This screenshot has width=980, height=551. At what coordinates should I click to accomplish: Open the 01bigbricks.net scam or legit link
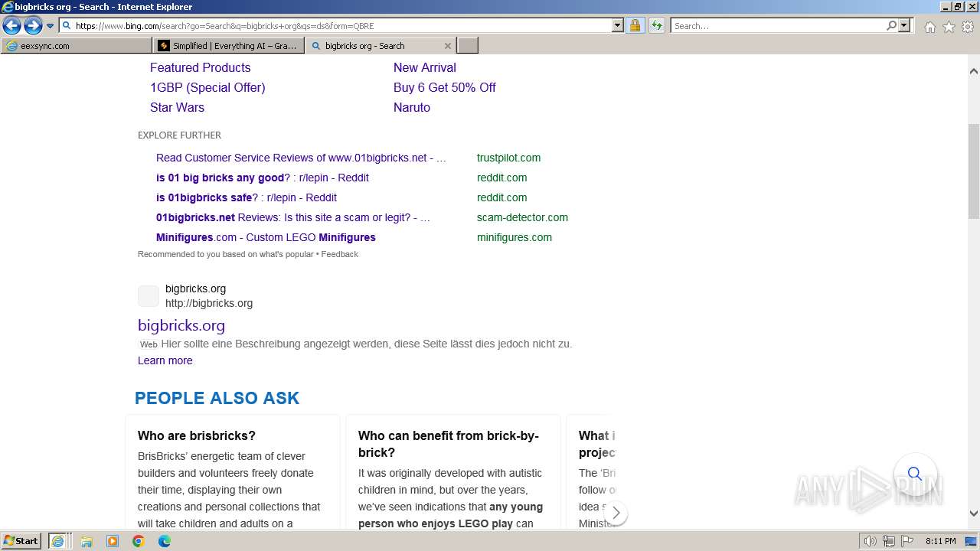pyautogui.click(x=293, y=217)
